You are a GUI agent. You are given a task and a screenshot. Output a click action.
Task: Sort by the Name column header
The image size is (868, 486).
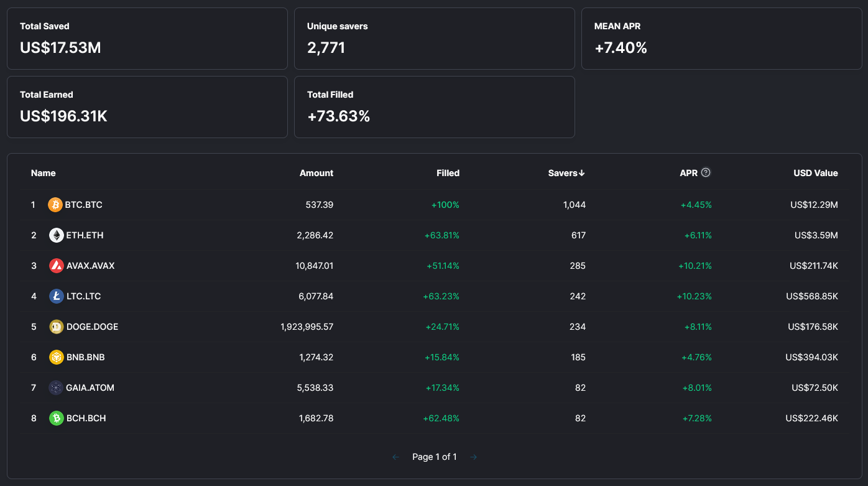(x=43, y=173)
